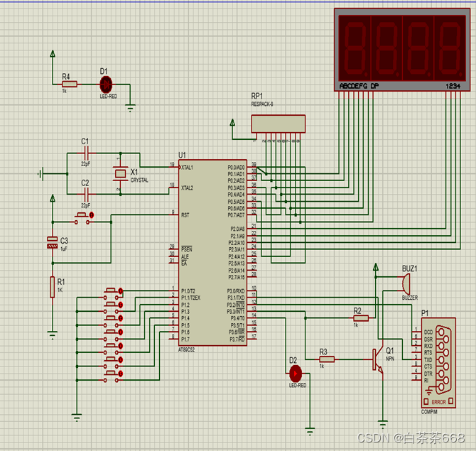Select the RP1 RESPACK-8 resistor pack
Viewport: 476px width, 451px height.
click(277, 124)
